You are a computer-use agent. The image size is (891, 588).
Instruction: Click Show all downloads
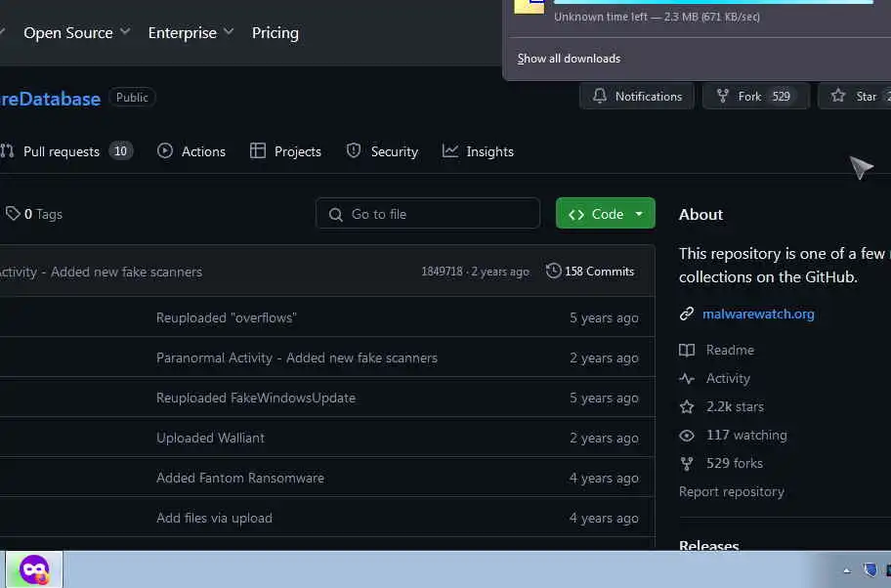[569, 59]
